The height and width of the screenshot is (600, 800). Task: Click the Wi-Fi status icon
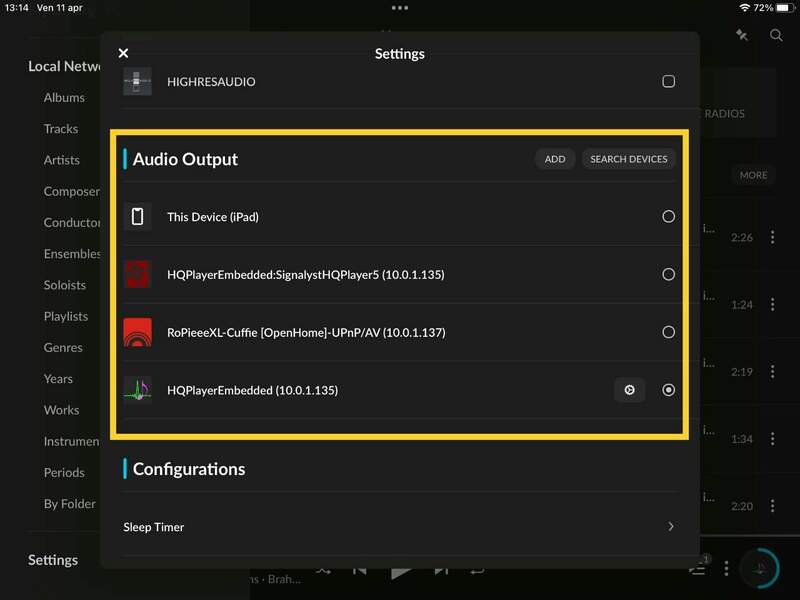tap(744, 8)
